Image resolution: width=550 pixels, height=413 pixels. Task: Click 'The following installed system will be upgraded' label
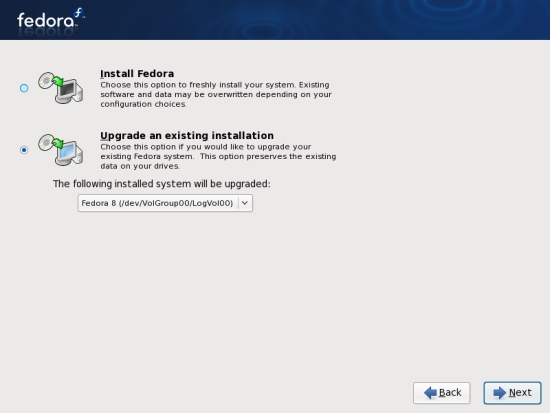click(x=162, y=184)
